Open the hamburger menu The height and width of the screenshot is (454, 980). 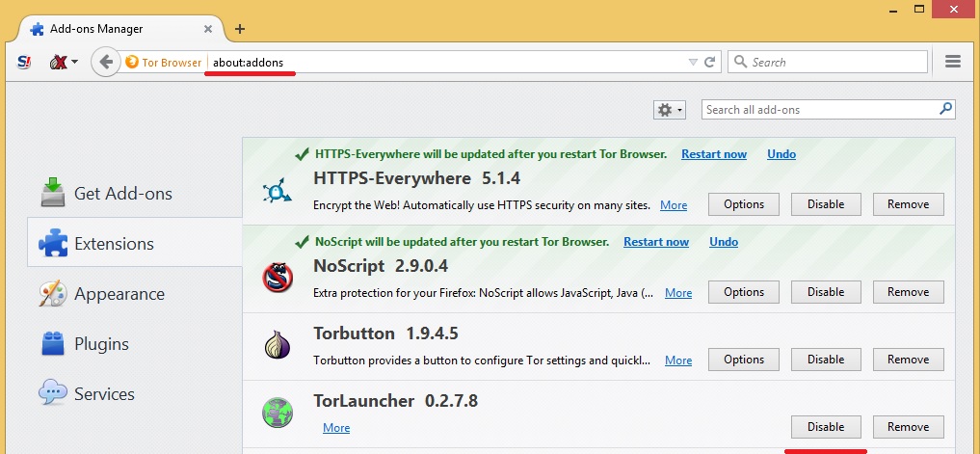(953, 62)
